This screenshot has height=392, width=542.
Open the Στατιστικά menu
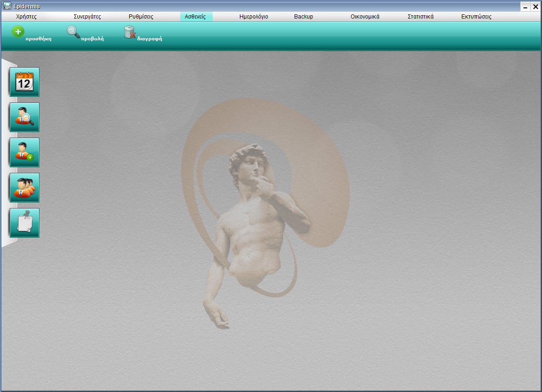tap(421, 17)
